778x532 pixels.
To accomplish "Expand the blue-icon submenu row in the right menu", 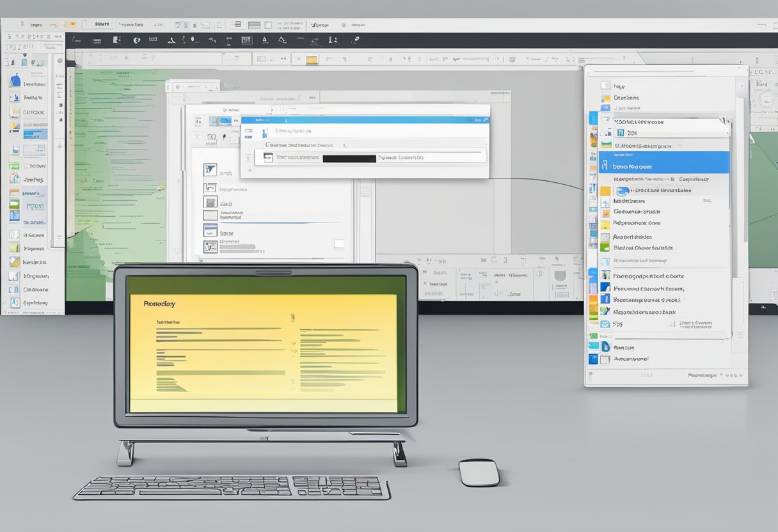I will 659,191.
